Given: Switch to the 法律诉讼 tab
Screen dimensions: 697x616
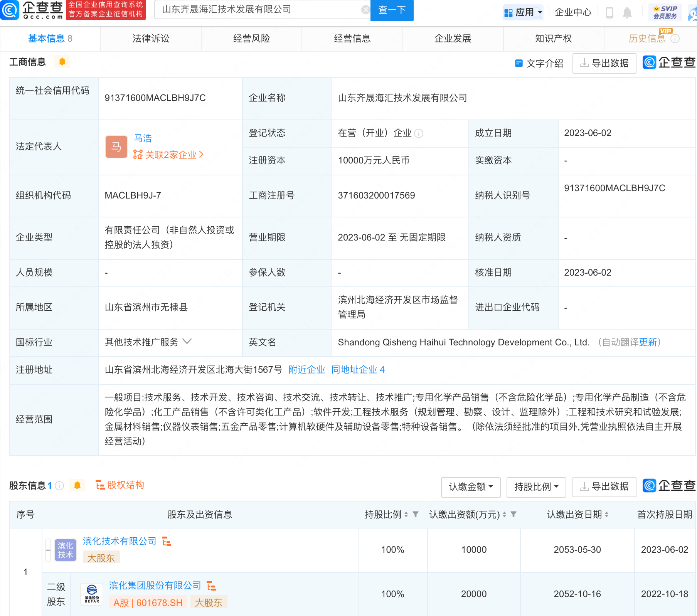Looking at the screenshot, I should pyautogui.click(x=151, y=39).
